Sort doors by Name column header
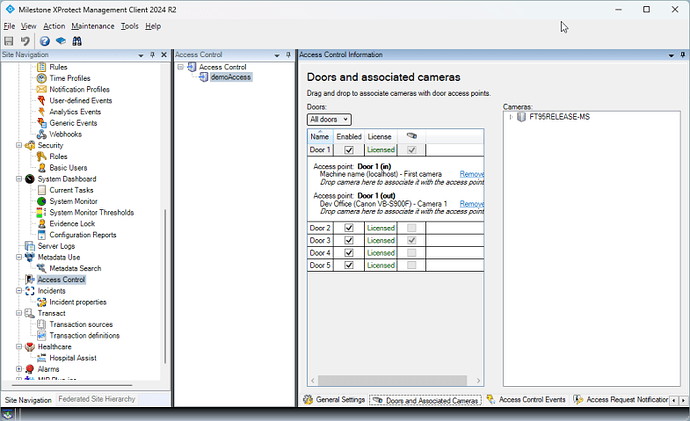 click(x=320, y=136)
